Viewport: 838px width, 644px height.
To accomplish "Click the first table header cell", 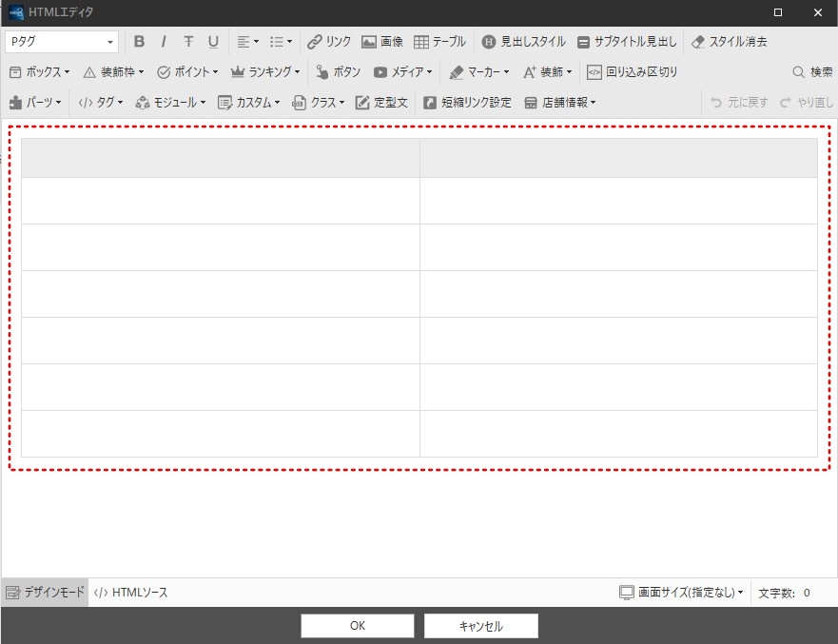I will (220, 158).
